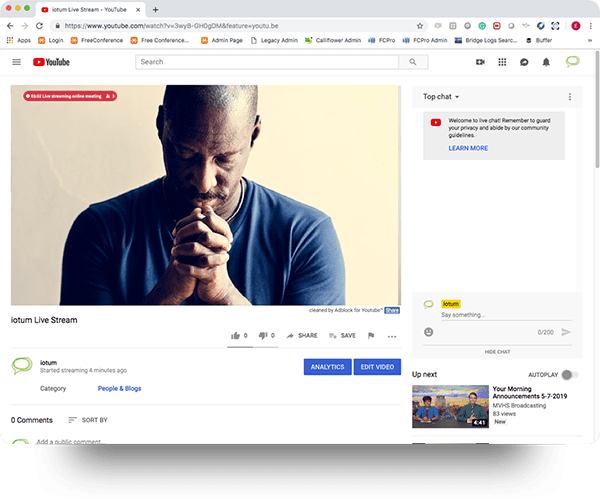Open the Sort By comments menu
The image size is (600, 499).
pos(88,420)
